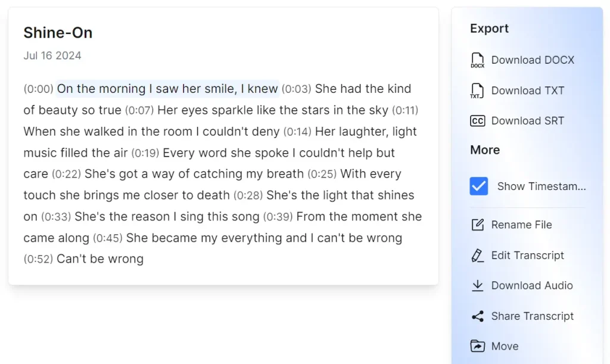Viewport: 610px width, 364px height.
Task: Open Download SRT
Action: click(x=527, y=120)
